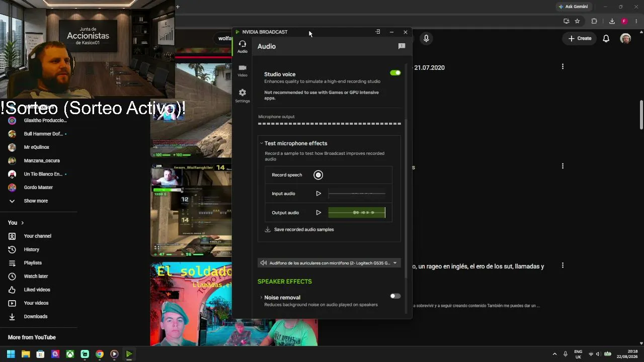Image resolution: width=644 pixels, height=362 pixels.
Task: Click the Input audio waveform track
Action: click(357, 194)
